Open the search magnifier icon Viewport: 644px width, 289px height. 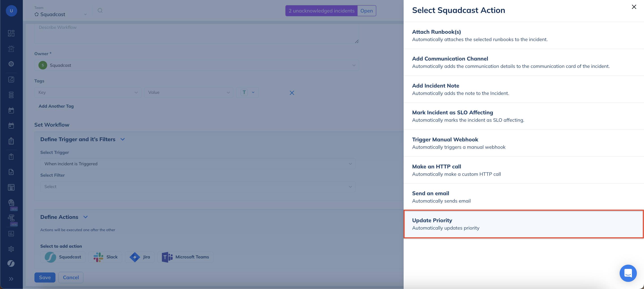point(100,10)
